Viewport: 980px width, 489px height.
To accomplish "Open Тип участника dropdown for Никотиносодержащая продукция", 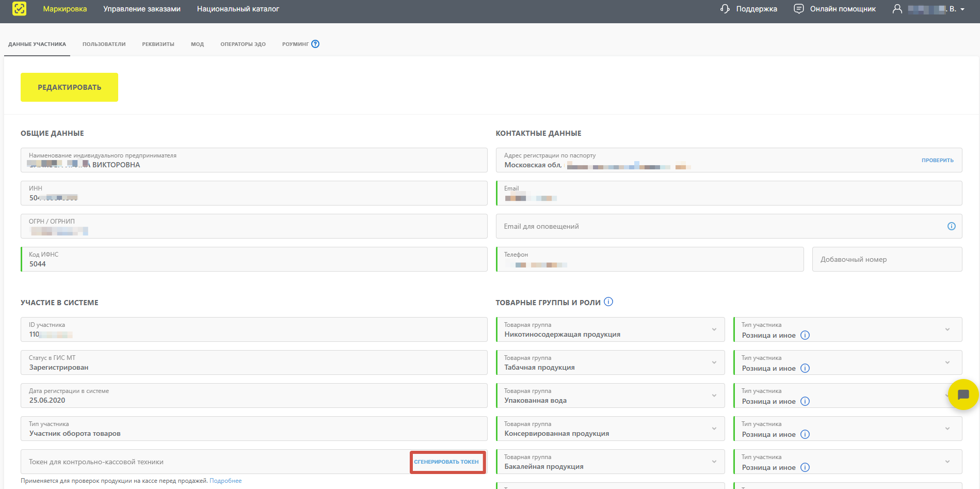I will (947, 329).
